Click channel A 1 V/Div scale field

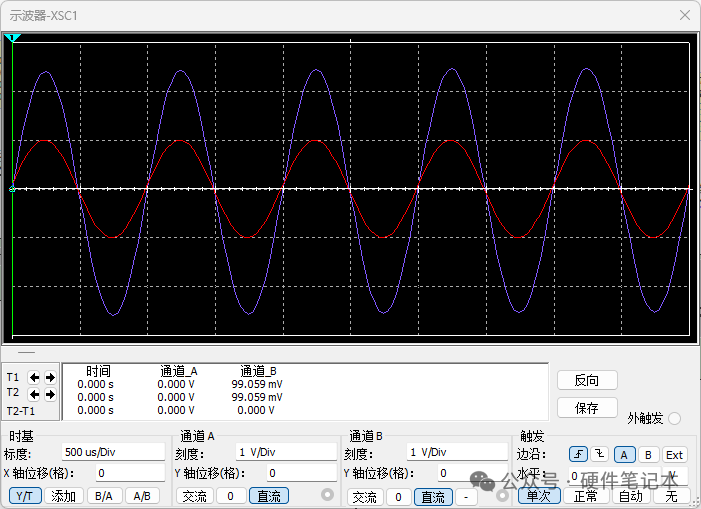click(285, 452)
